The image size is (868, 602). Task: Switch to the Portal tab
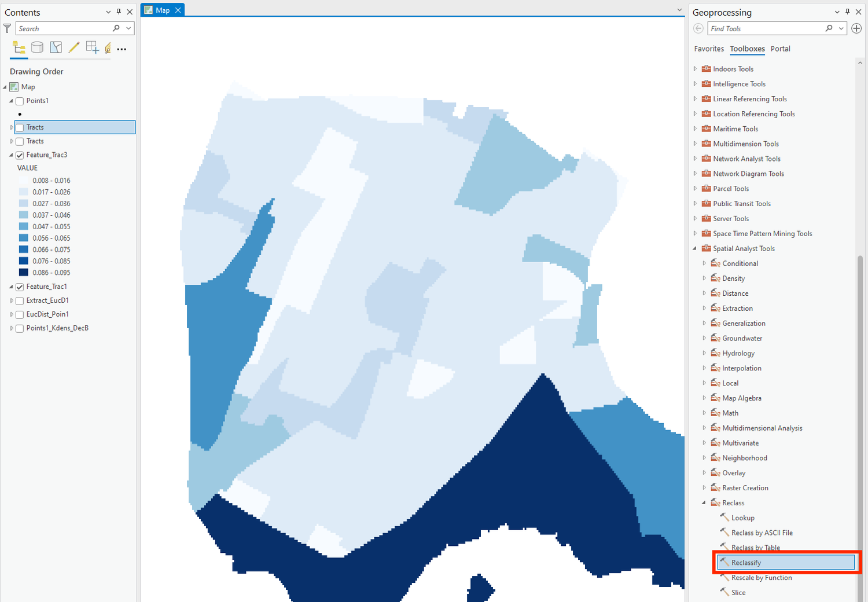pyautogui.click(x=780, y=49)
